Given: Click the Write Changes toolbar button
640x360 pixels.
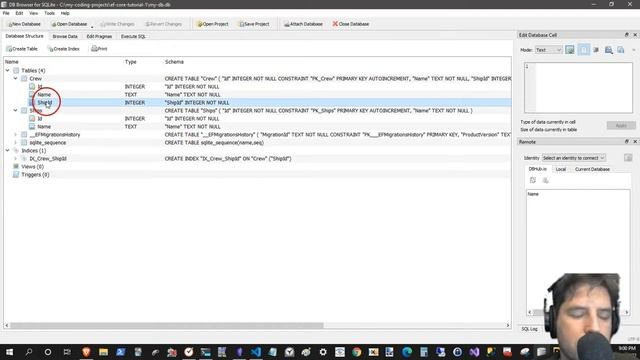Looking at the screenshot, I should (118, 24).
